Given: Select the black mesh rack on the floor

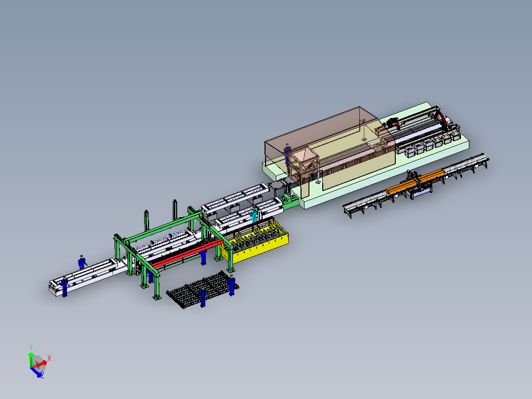Looking at the screenshot, I should tap(203, 289).
